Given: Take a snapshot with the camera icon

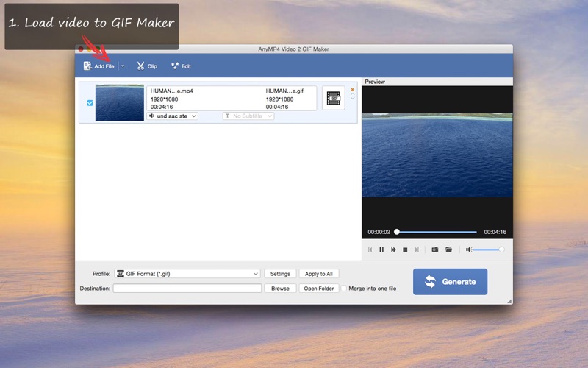Looking at the screenshot, I should click(x=435, y=250).
